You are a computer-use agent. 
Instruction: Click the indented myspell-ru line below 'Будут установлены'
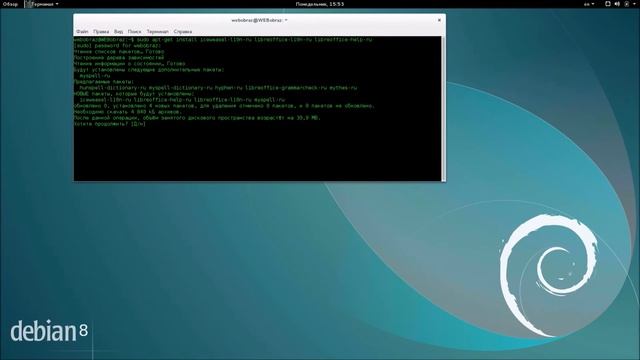(95, 76)
